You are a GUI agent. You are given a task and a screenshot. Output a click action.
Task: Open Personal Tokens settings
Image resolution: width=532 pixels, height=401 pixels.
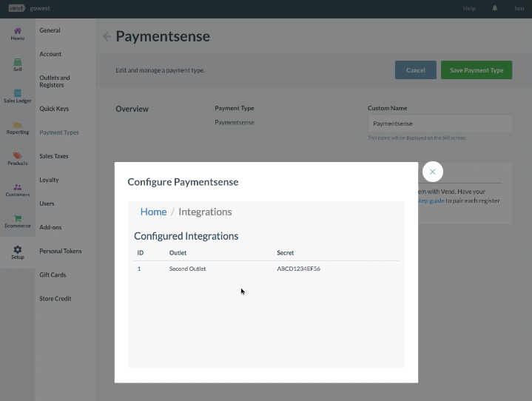61,251
